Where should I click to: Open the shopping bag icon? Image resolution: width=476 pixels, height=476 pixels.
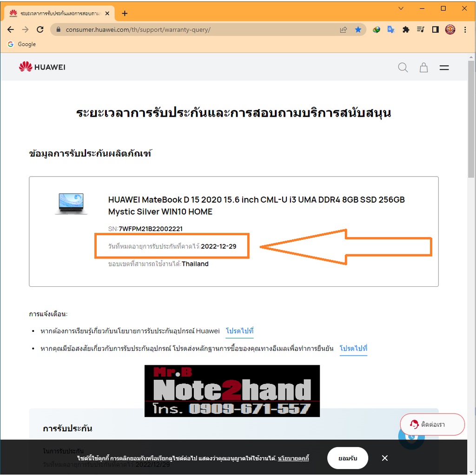(423, 67)
